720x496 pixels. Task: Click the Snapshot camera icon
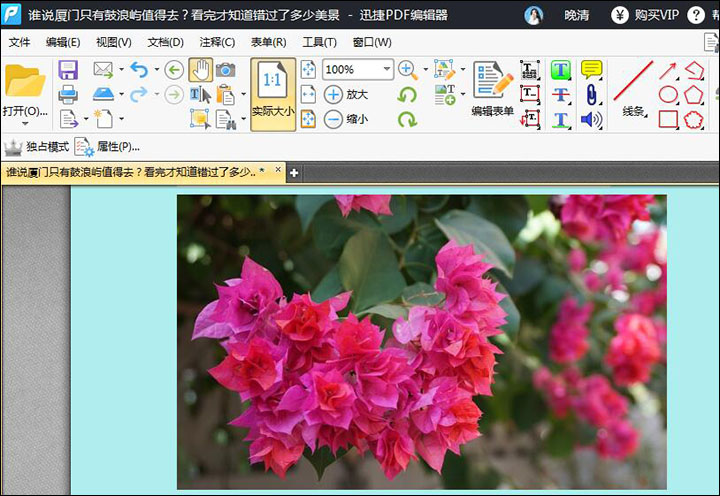coord(226,70)
